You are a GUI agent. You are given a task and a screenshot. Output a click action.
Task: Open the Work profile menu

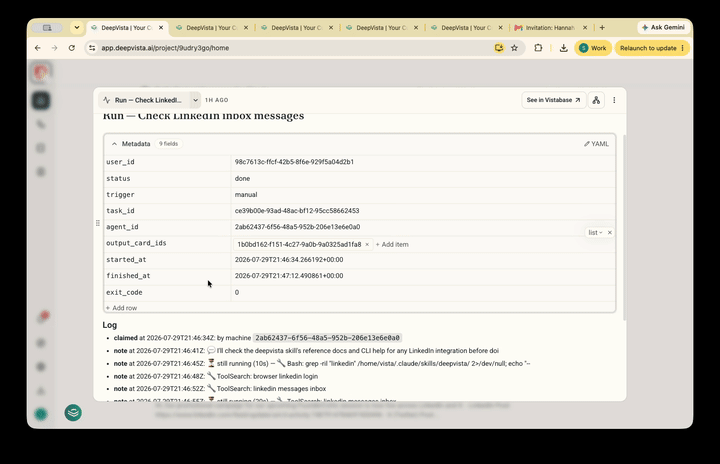point(593,48)
